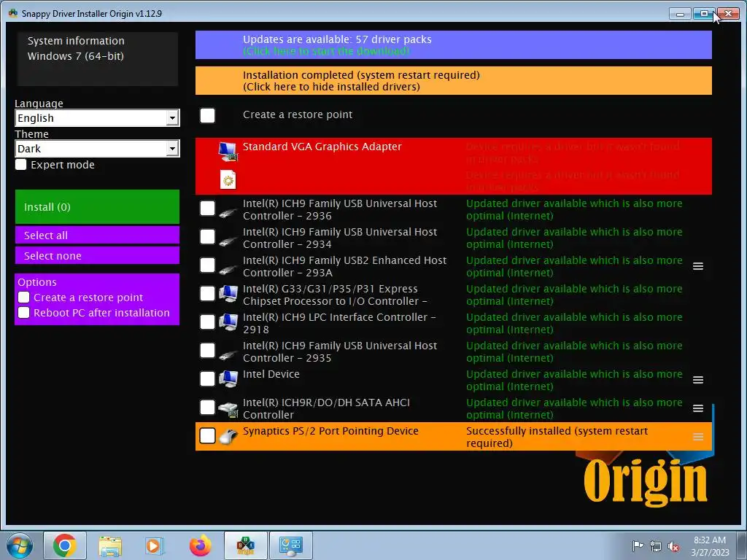Click the network tray icon
The image size is (747, 560).
656,546
